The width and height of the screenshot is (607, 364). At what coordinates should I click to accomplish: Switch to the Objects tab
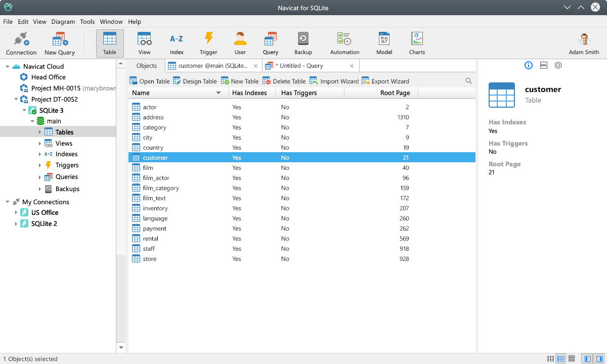(147, 66)
